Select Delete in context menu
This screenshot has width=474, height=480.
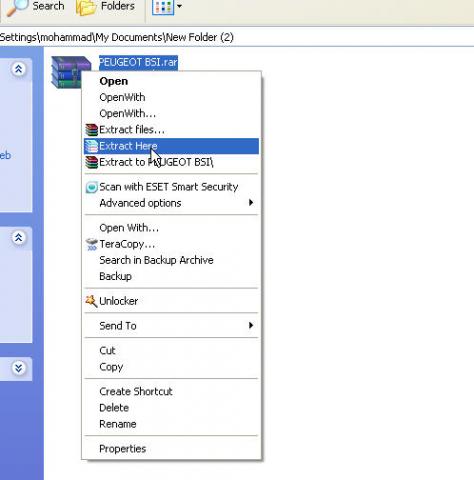[x=171, y=408]
